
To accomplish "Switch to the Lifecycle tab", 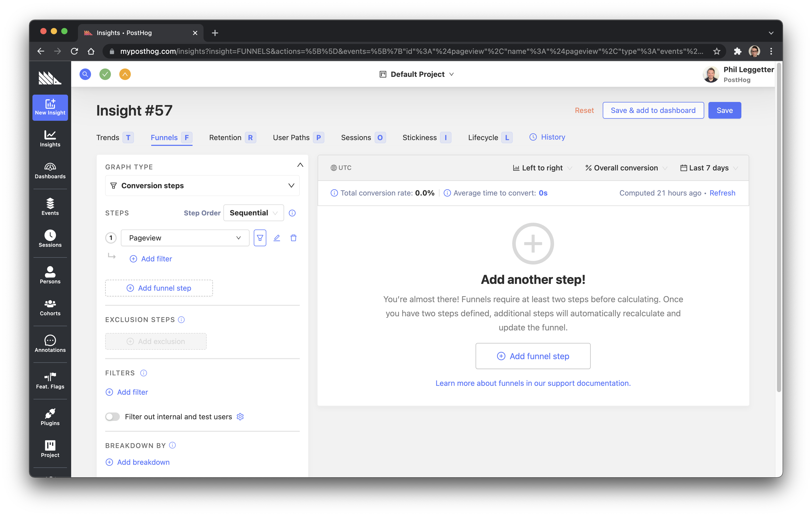I will (x=490, y=137).
